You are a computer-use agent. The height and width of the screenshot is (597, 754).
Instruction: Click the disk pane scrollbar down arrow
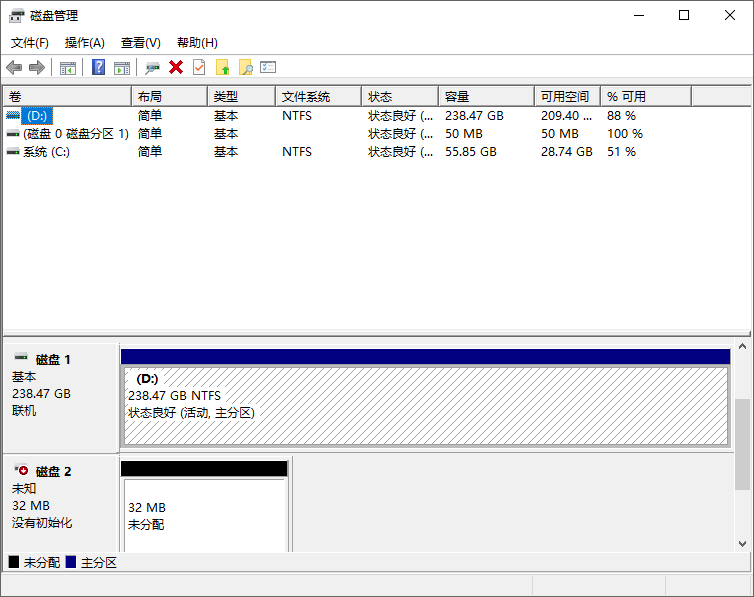[x=742, y=544]
